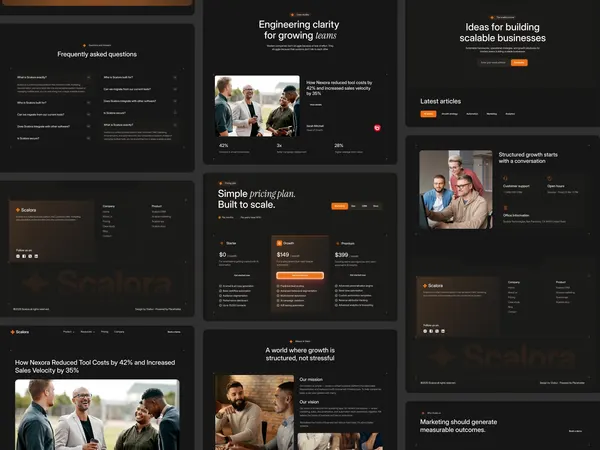Click the Open hours clock icon
Screen dimensions: 600x450
click(549, 178)
